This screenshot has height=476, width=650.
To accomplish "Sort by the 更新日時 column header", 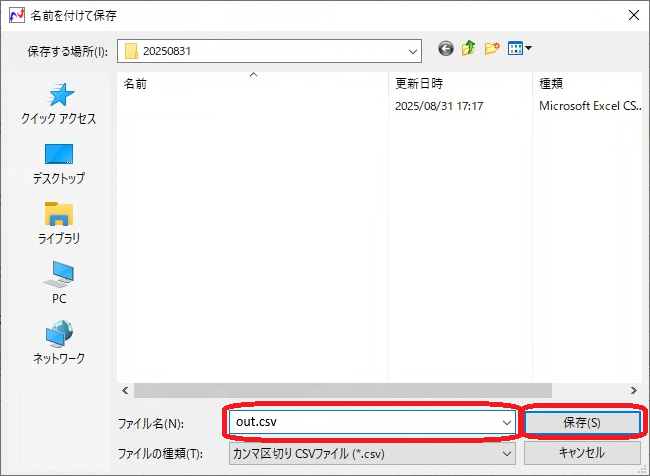I will (460, 84).
